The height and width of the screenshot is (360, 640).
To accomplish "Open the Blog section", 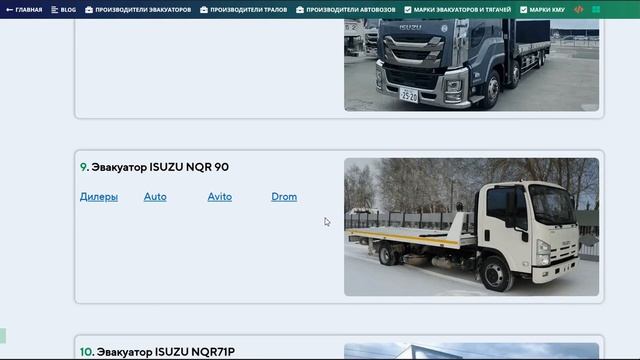I will [64, 10].
